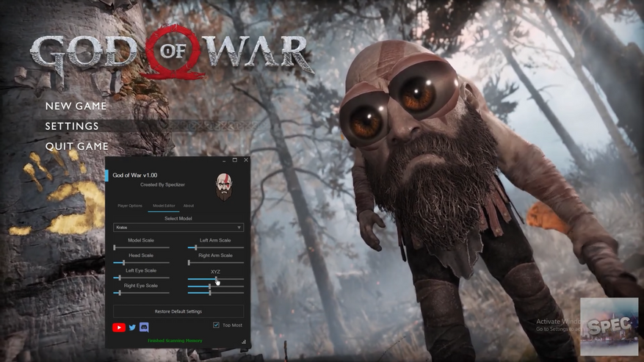644x362 pixels.
Task: Click the first XYZ slider
Action: [x=216, y=279]
